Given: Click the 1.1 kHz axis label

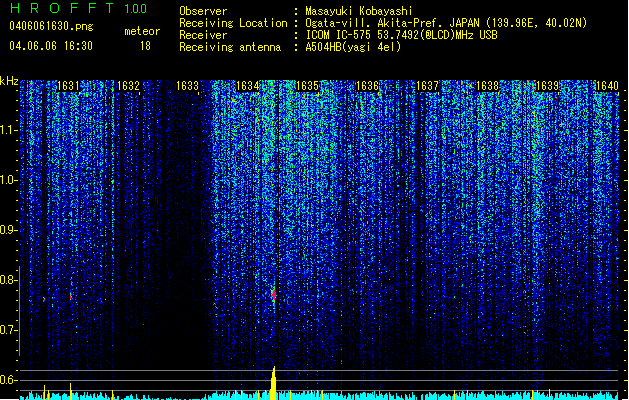Looking at the screenshot, I should click(8, 130).
